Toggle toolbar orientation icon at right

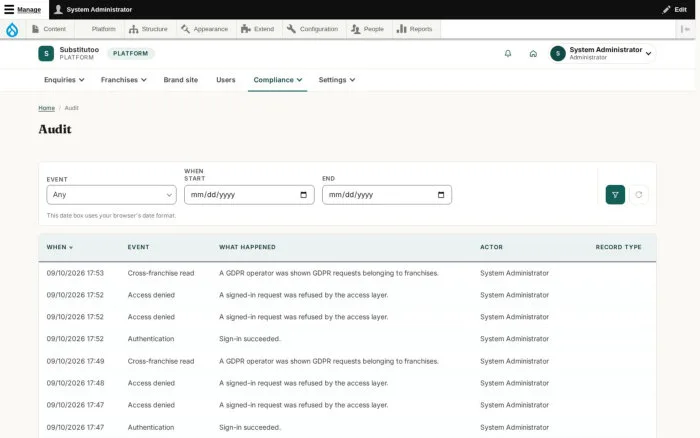point(685,29)
